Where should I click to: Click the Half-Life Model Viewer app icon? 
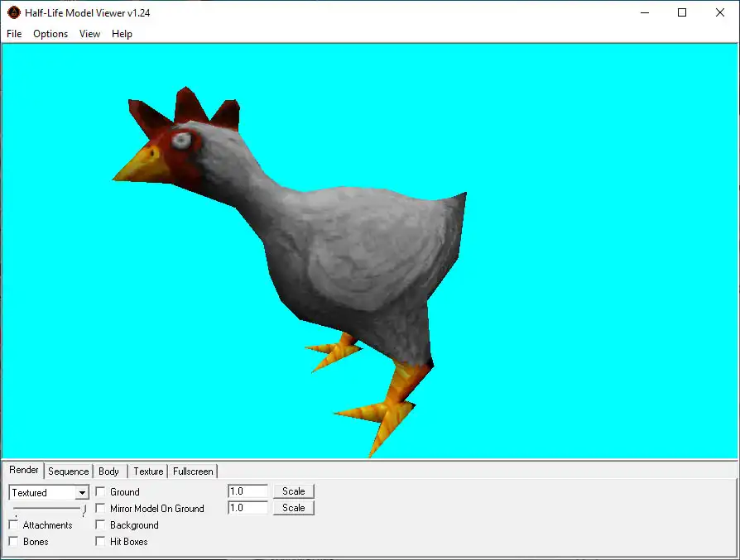coord(13,12)
